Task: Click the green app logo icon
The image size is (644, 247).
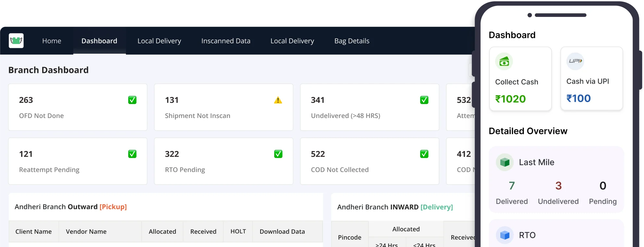Action: (x=16, y=41)
